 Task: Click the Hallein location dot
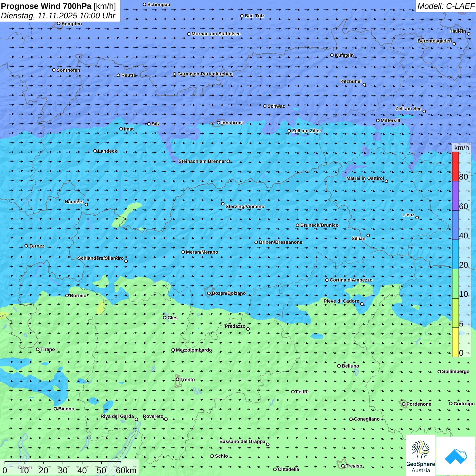pyautogui.click(x=469, y=34)
